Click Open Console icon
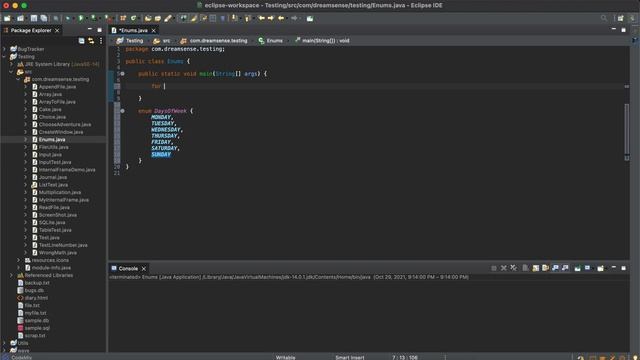 (x=600, y=268)
